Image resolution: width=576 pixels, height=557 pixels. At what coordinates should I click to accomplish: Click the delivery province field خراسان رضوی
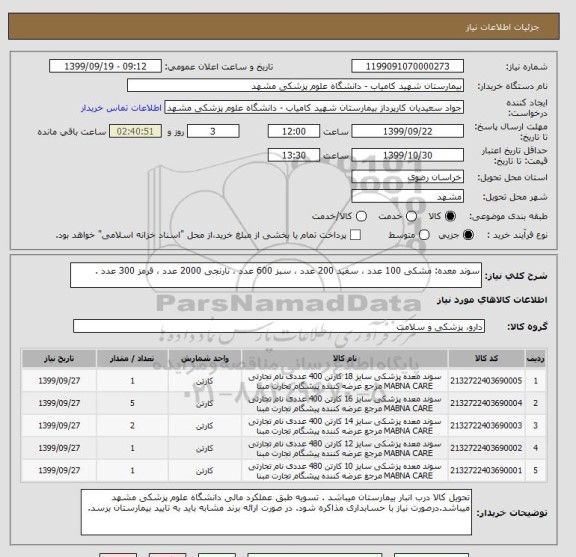[407, 177]
